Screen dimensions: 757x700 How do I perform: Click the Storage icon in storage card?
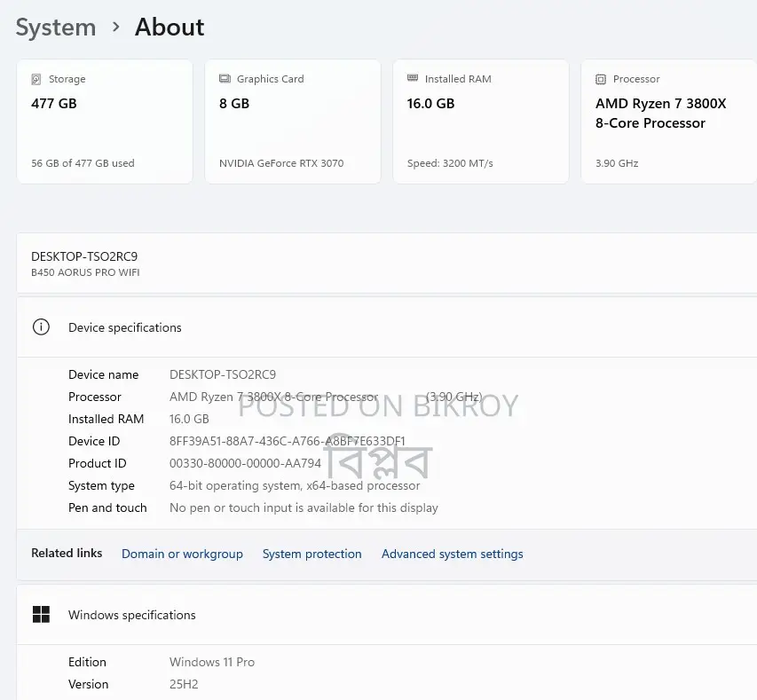pos(36,79)
